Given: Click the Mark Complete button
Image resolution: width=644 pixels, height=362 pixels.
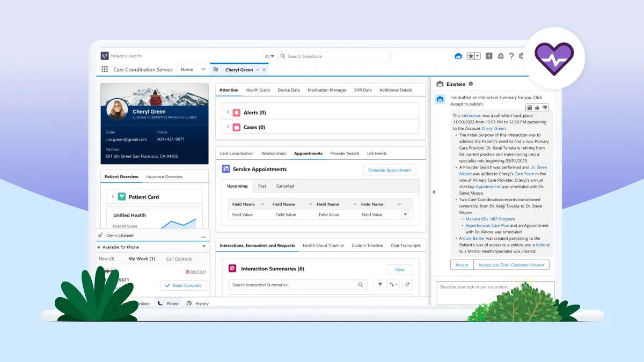Looking at the screenshot, I should (183, 286).
